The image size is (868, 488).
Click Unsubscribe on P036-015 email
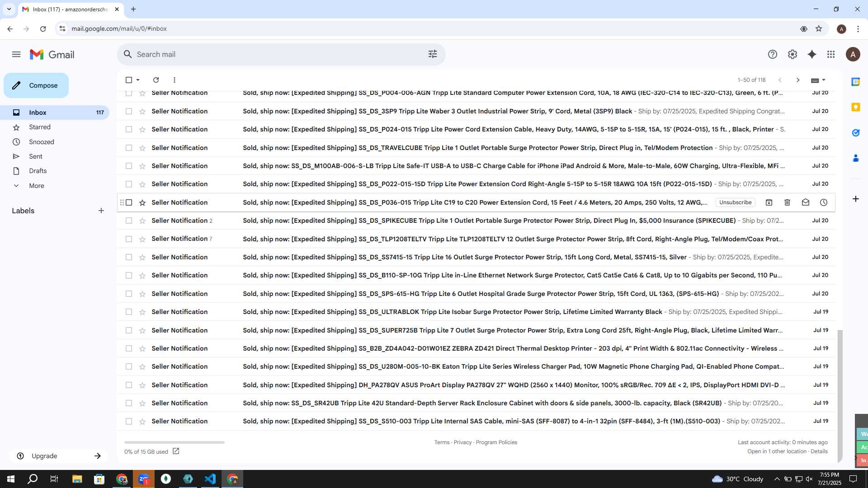coord(735,202)
